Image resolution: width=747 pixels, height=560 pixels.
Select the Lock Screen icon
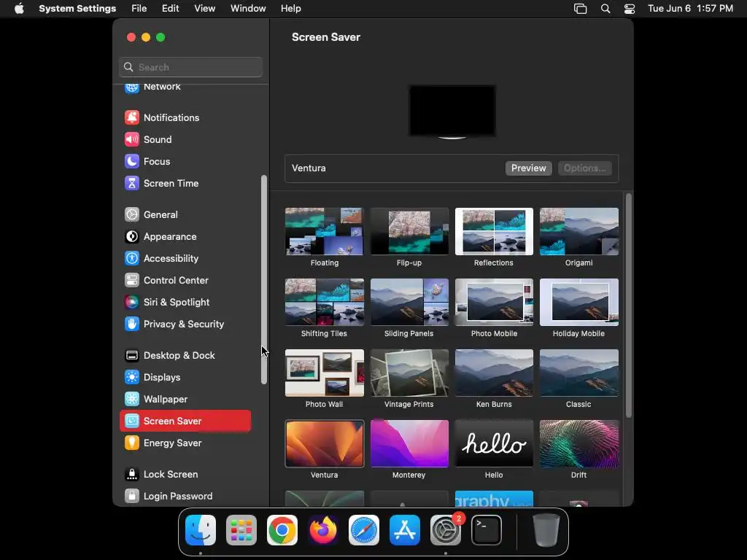132,475
